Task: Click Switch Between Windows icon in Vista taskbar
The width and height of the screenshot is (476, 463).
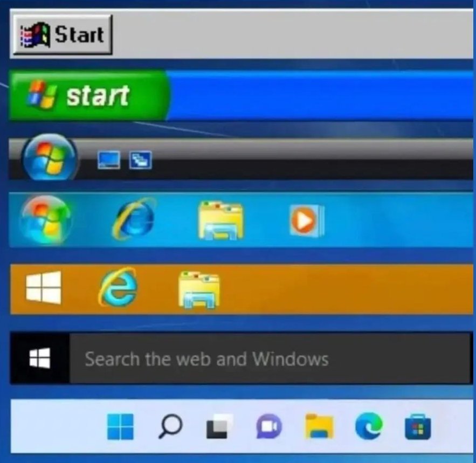Action: (140, 160)
